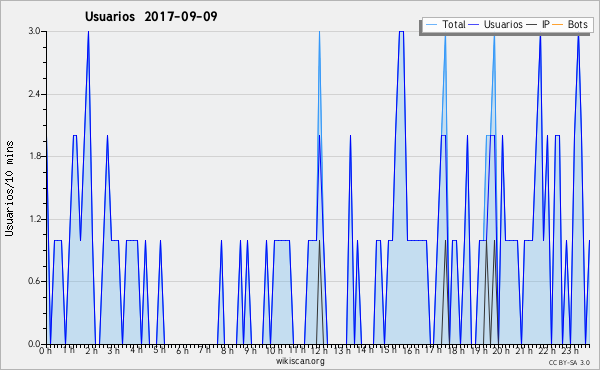Click the 1.2 y-axis value

[x=34, y=219]
